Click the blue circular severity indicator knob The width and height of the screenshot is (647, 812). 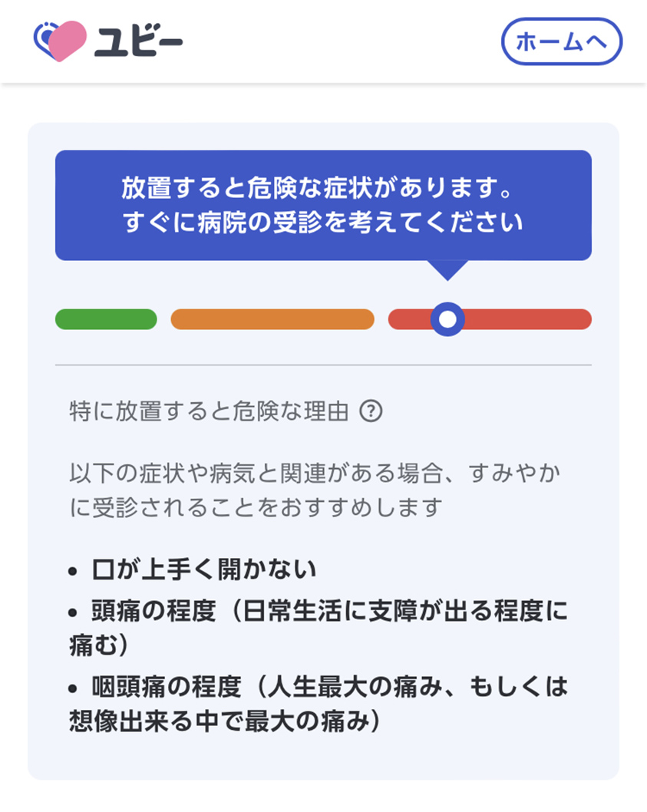pos(447,319)
